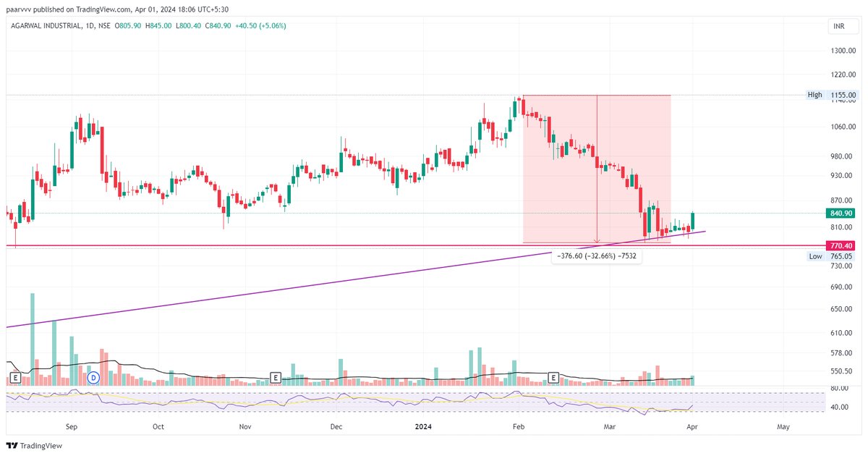Click the tallest volume bar in August

pos(33,339)
